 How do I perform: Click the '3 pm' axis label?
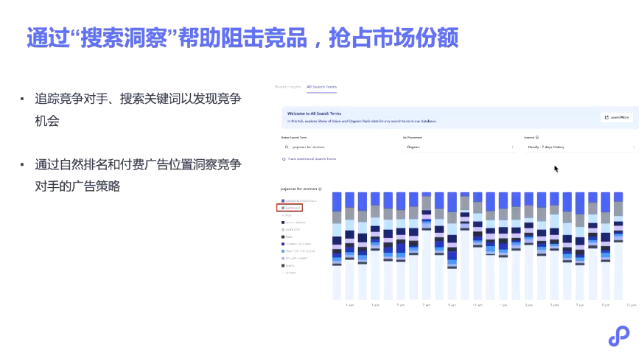[x=528, y=305]
